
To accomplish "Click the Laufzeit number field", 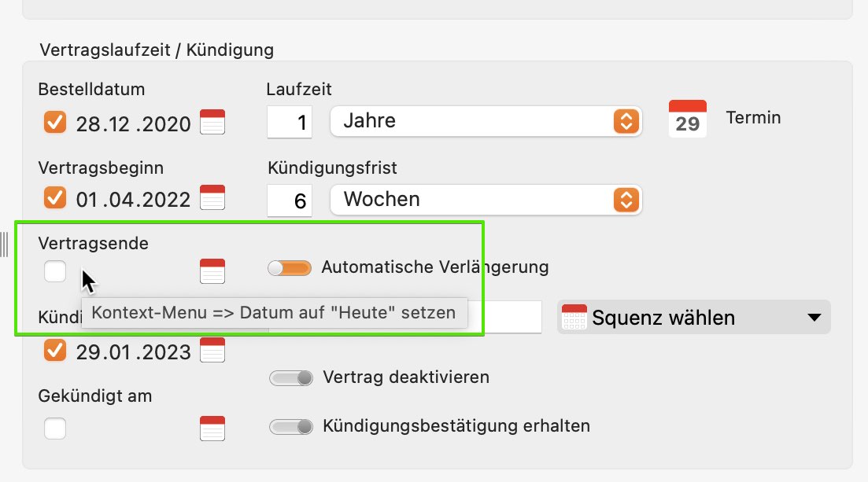I will [290, 122].
